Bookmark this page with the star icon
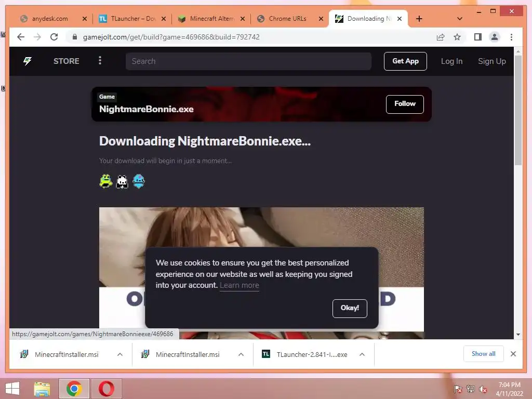The width and height of the screenshot is (532, 399). tap(457, 37)
